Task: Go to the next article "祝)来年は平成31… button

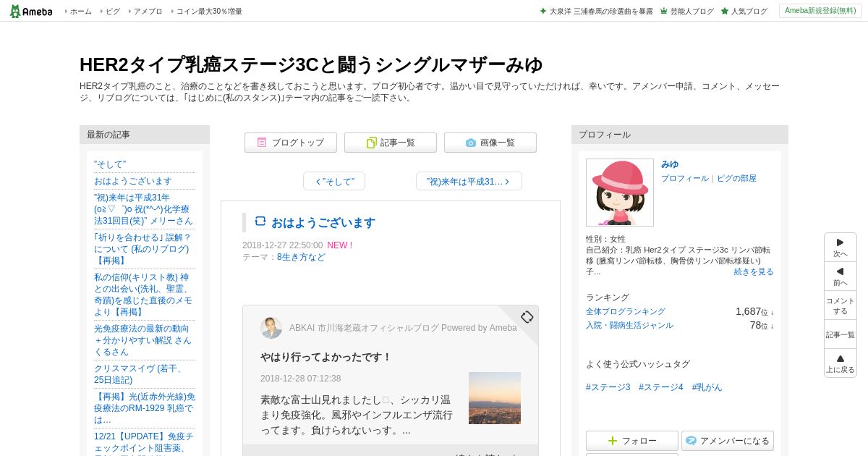Action: [469, 181]
